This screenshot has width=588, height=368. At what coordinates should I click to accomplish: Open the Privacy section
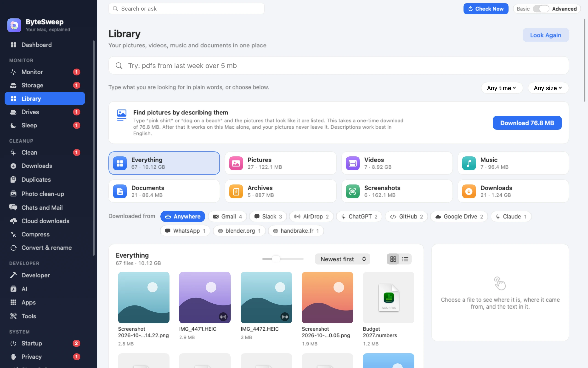tap(45, 356)
